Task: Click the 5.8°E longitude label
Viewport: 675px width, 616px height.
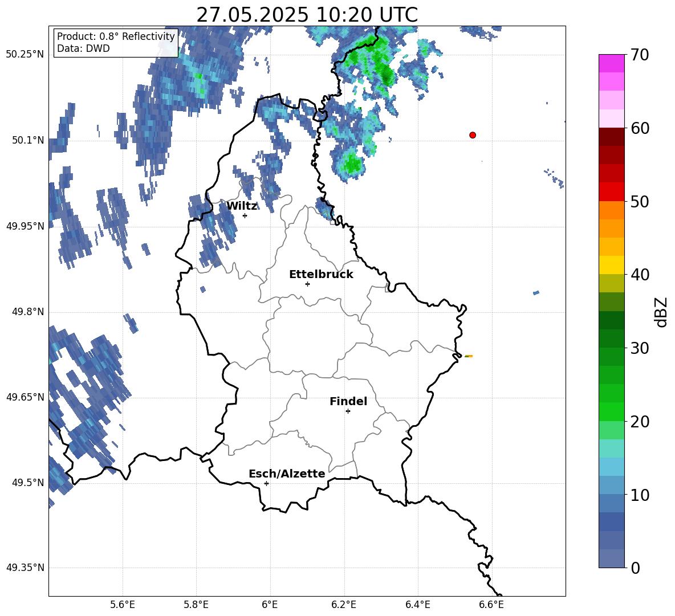Action: coord(196,605)
